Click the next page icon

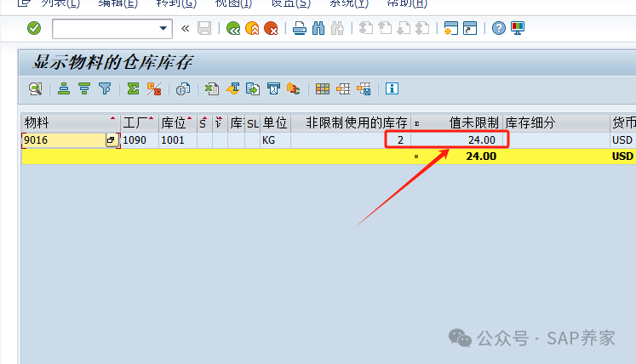click(404, 28)
